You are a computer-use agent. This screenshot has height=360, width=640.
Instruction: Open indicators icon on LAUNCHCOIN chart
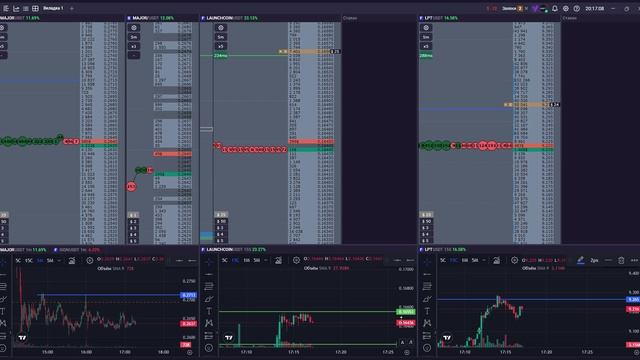[x=278, y=260]
